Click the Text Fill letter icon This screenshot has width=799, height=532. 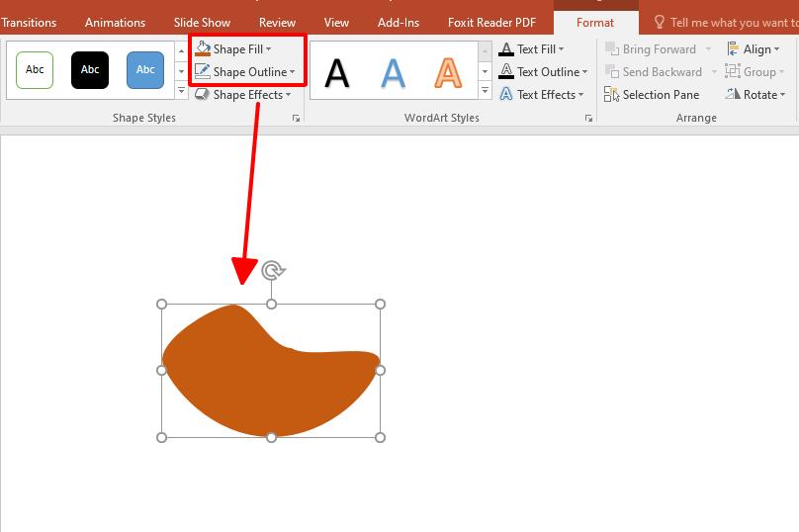506,48
